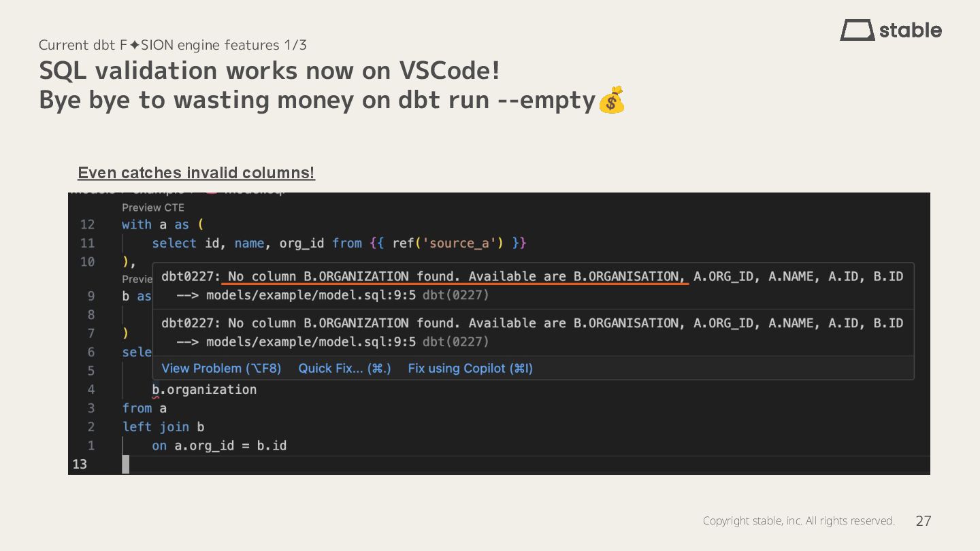Click the 'Even catches invalid columns!' underlined text
Viewport: 980px width, 551px height.
197,173
